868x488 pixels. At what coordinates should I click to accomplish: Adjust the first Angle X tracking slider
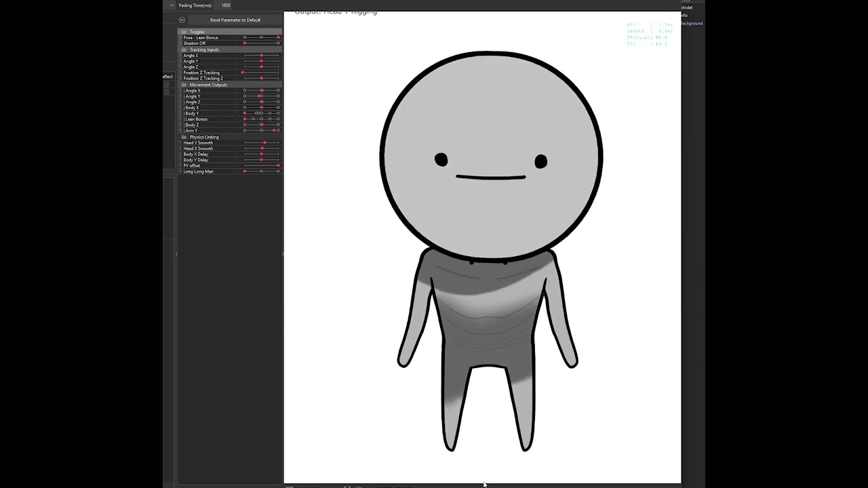pos(261,56)
